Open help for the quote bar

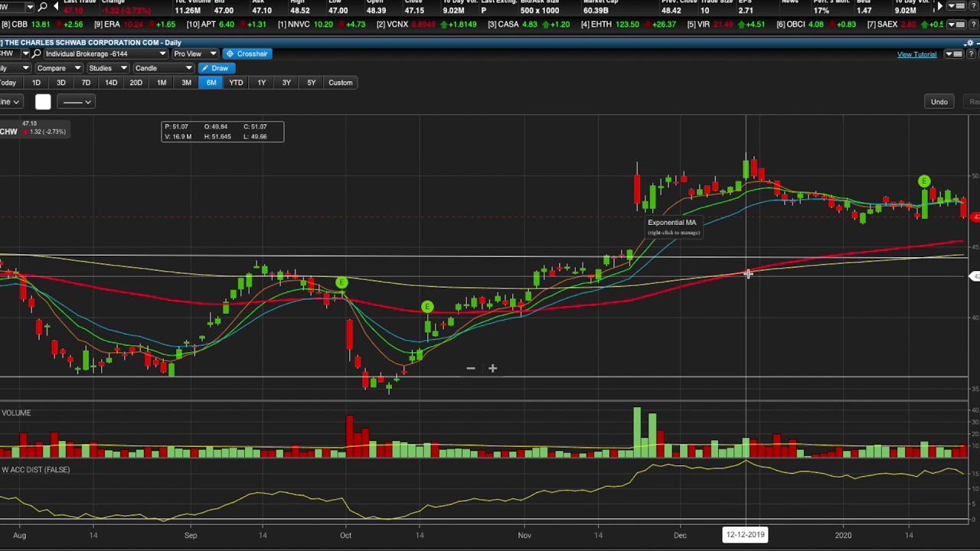972,7
